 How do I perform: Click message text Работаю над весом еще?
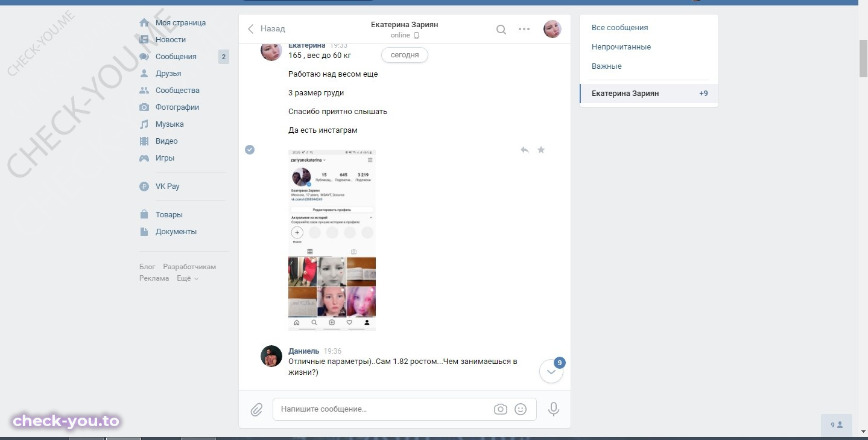(333, 74)
